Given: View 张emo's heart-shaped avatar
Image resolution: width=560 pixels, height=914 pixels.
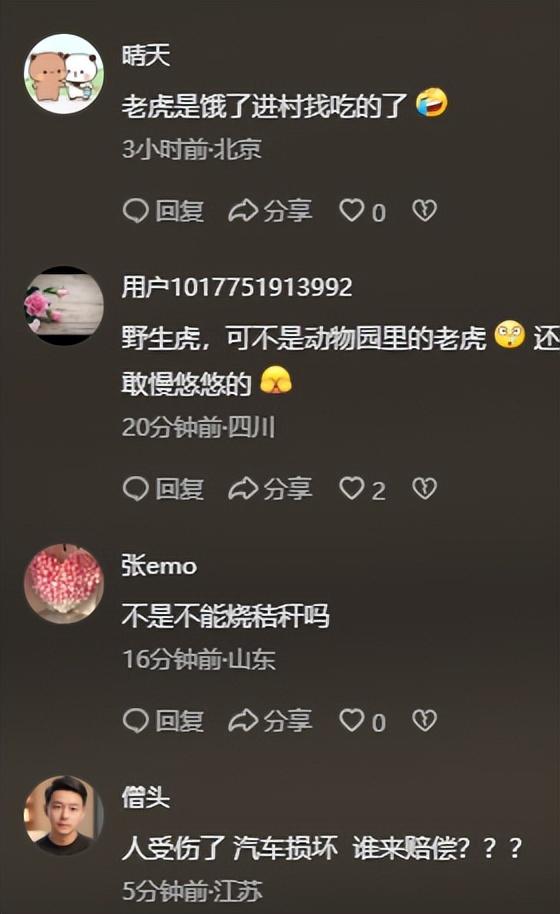Looking at the screenshot, I should point(64,583).
